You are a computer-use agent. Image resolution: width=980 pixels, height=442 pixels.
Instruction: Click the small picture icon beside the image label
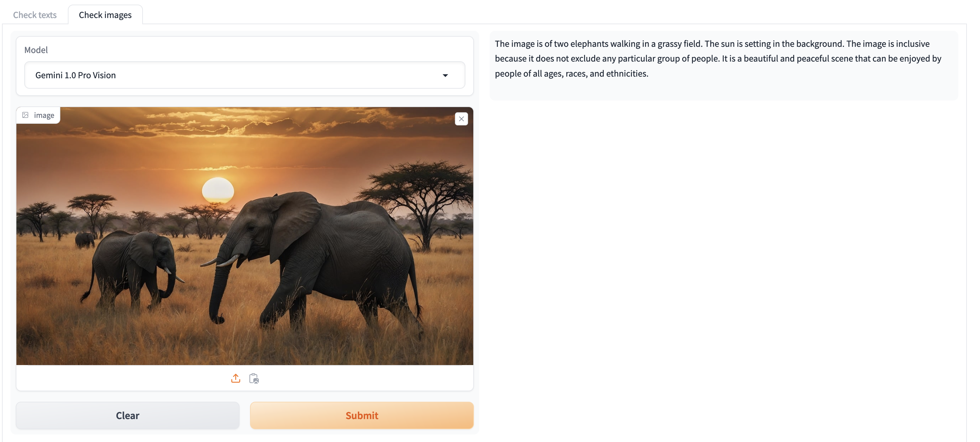click(x=26, y=115)
